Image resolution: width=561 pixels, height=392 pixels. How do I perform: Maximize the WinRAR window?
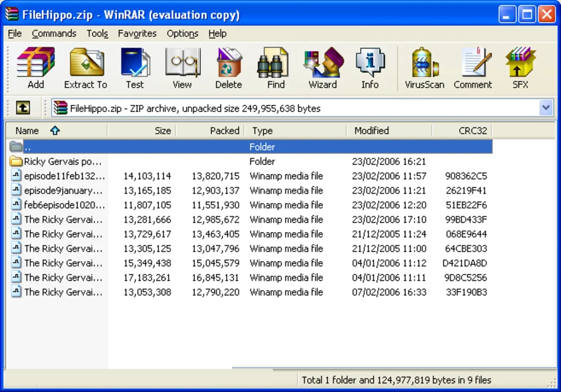(x=527, y=15)
